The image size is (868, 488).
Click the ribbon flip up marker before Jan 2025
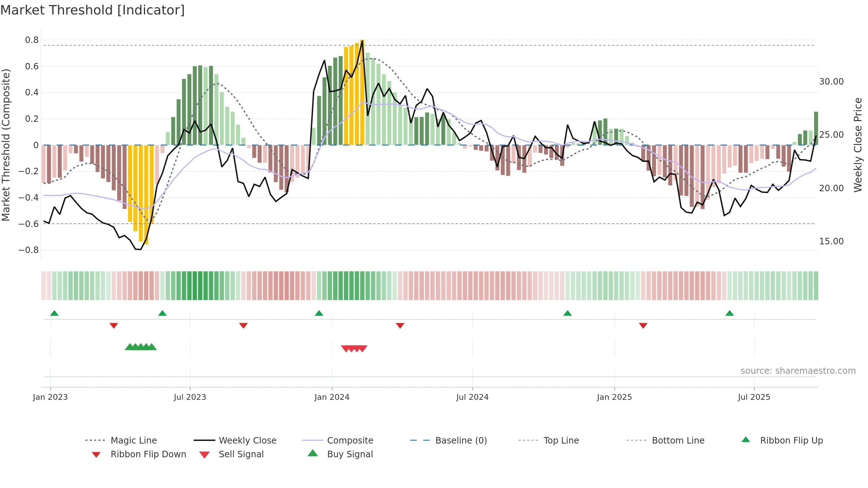(567, 313)
